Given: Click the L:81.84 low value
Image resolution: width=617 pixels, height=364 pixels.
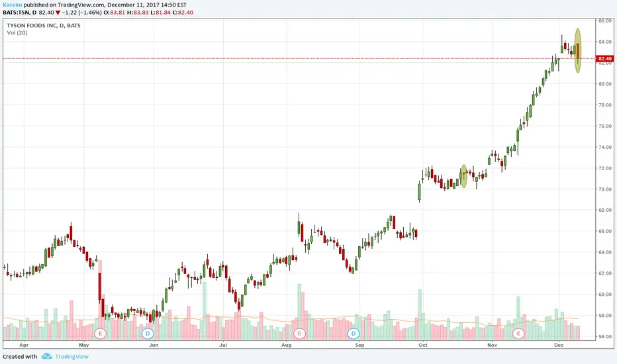Looking at the screenshot, I should click(161, 13).
